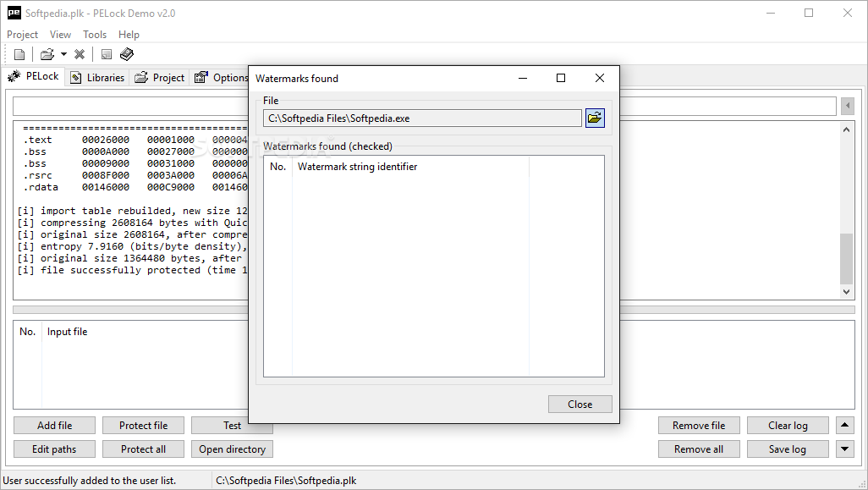The width and height of the screenshot is (868, 490).
Task: Click the 'User successfully added' status message
Action: [90, 481]
